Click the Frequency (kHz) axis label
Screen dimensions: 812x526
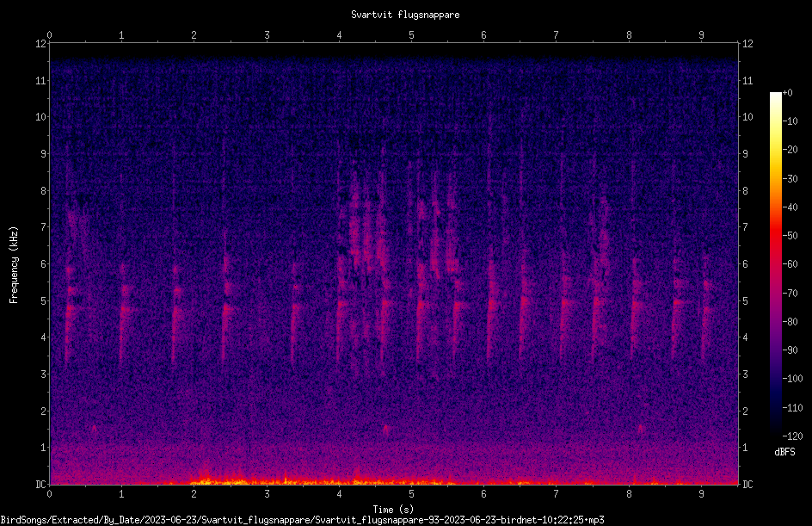[14, 264]
